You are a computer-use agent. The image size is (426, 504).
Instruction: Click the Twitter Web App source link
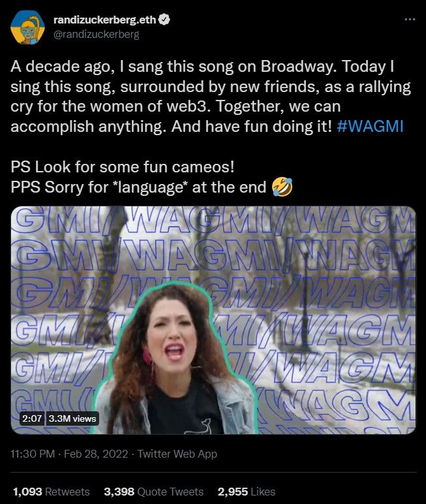[177, 454]
